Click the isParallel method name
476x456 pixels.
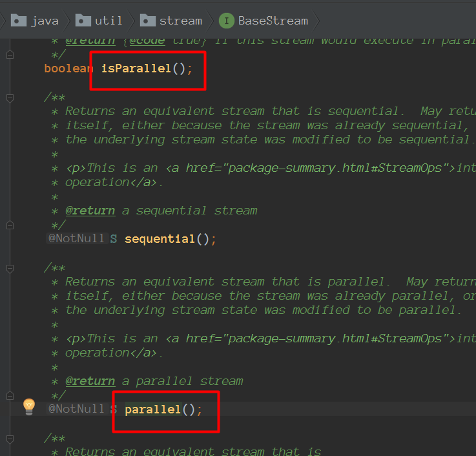[136, 68]
